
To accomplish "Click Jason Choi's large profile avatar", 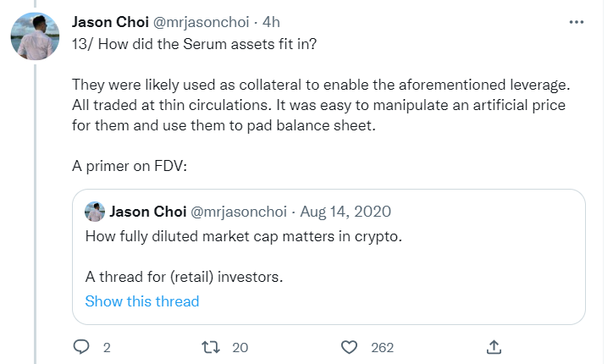I will tap(35, 36).
